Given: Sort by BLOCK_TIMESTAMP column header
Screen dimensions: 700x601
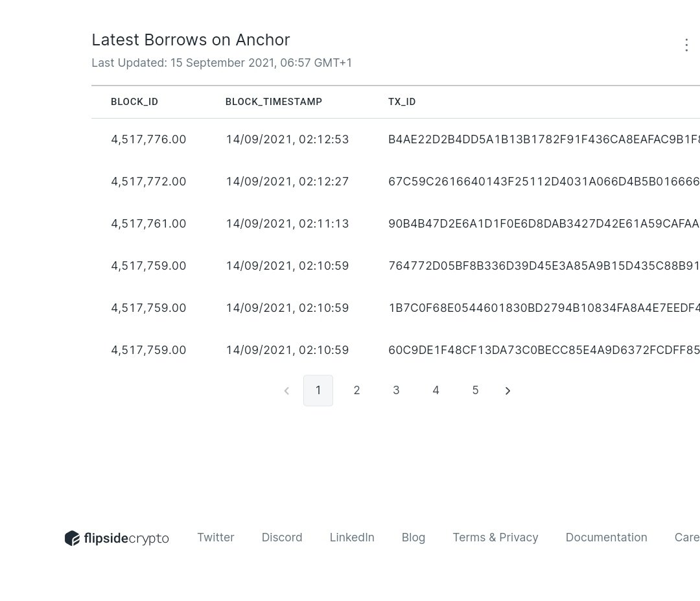Looking at the screenshot, I should (x=274, y=102).
